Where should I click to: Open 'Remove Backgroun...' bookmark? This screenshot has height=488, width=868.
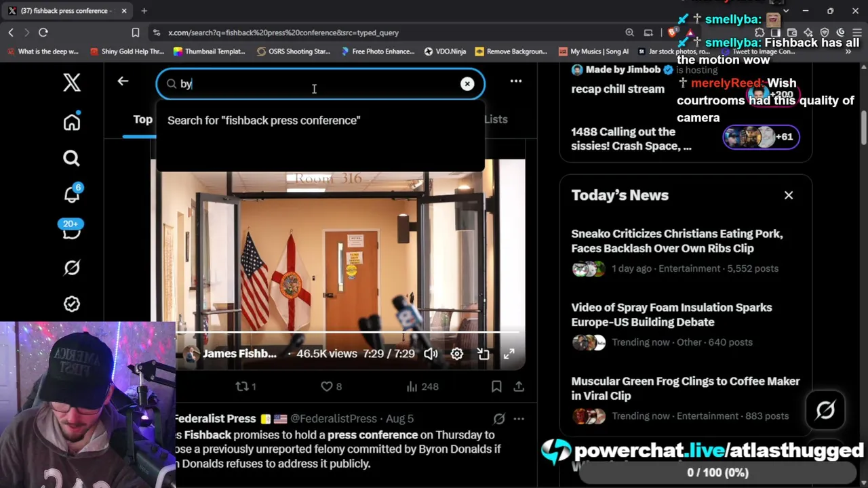click(x=511, y=52)
